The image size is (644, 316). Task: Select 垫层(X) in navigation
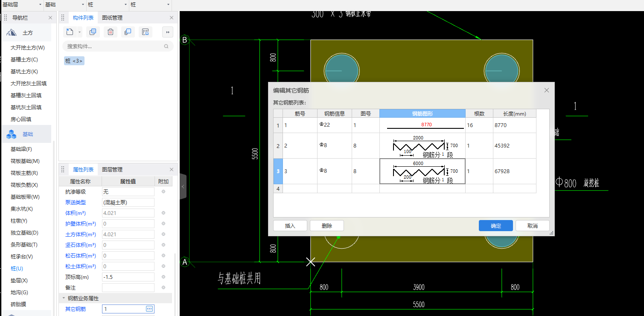pyautogui.click(x=19, y=281)
